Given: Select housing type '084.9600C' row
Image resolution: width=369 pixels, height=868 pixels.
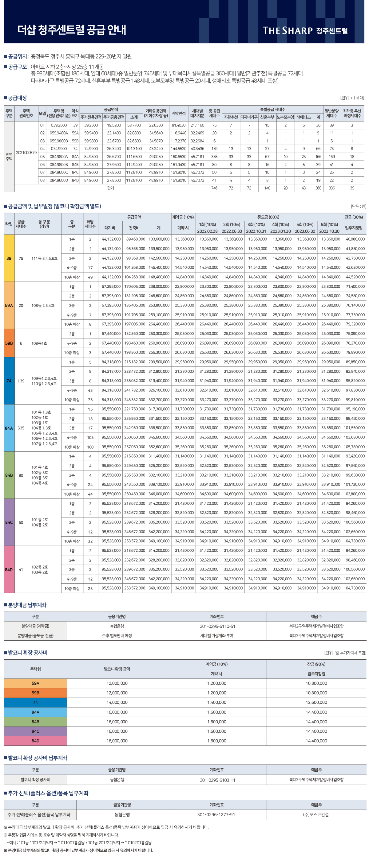Looking at the screenshot, I should point(59,172).
